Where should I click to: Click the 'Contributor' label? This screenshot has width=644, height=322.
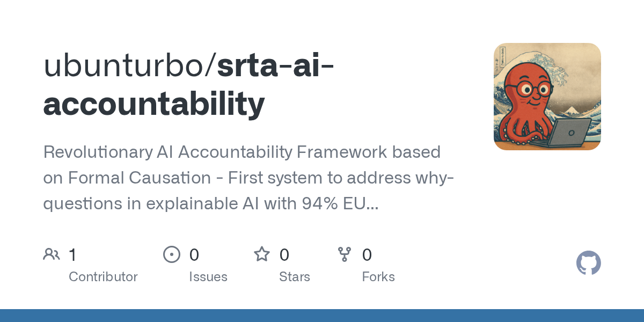(103, 277)
